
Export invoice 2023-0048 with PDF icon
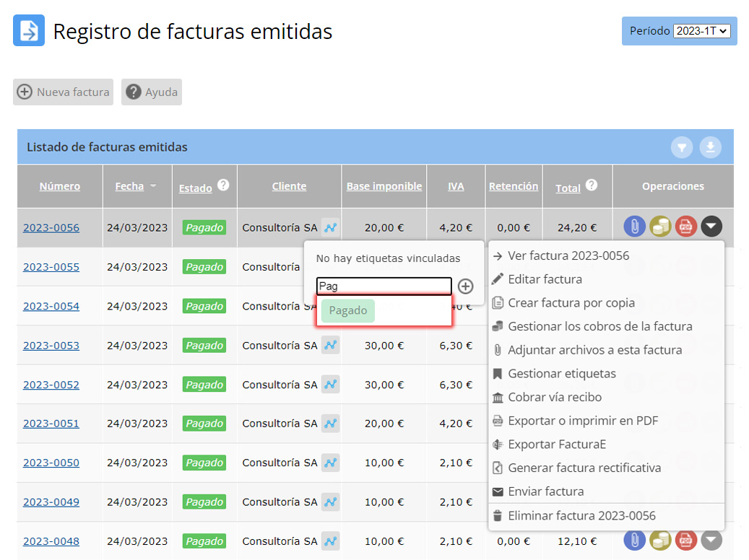tap(686, 540)
